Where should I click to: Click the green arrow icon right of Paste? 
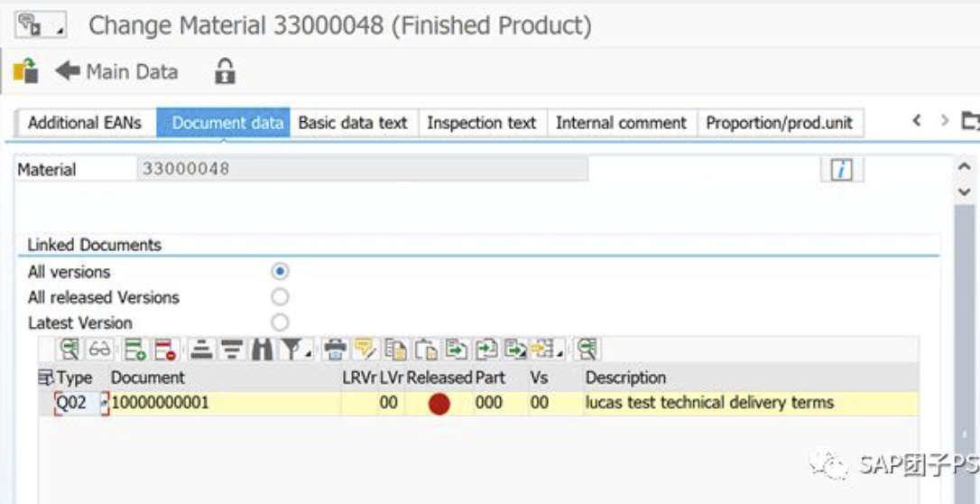457,349
